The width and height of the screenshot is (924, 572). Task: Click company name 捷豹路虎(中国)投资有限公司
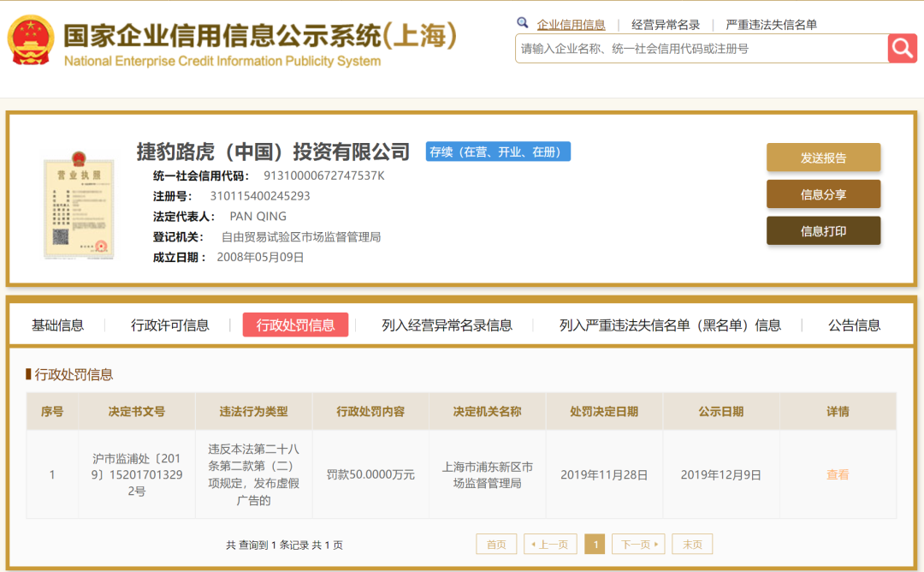tap(274, 152)
